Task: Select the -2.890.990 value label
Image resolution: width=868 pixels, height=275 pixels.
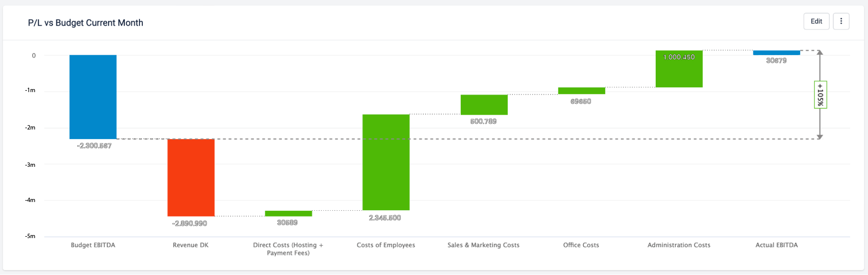Action: pos(190,224)
